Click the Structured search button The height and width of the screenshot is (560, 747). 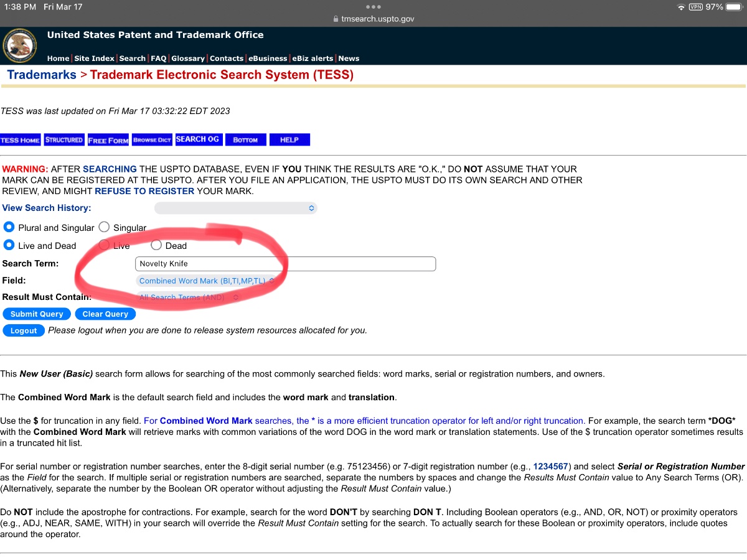[64, 140]
